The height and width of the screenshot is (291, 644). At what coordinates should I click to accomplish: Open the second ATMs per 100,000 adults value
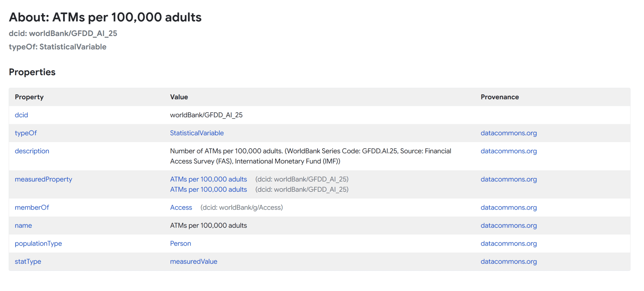209,189
